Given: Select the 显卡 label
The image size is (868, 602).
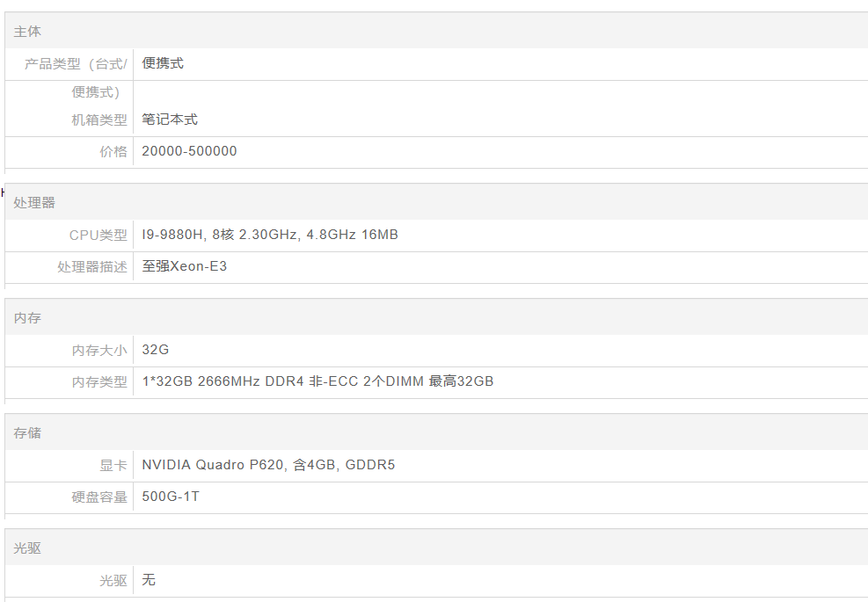Looking at the screenshot, I should [x=113, y=465].
